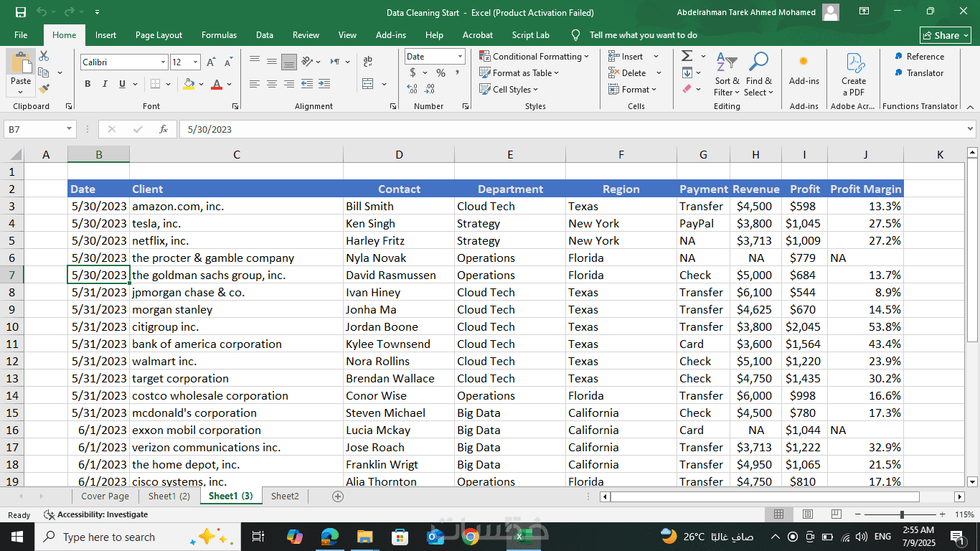Click Create a PDF icon
The width and height of the screenshot is (980, 551).
[853, 75]
